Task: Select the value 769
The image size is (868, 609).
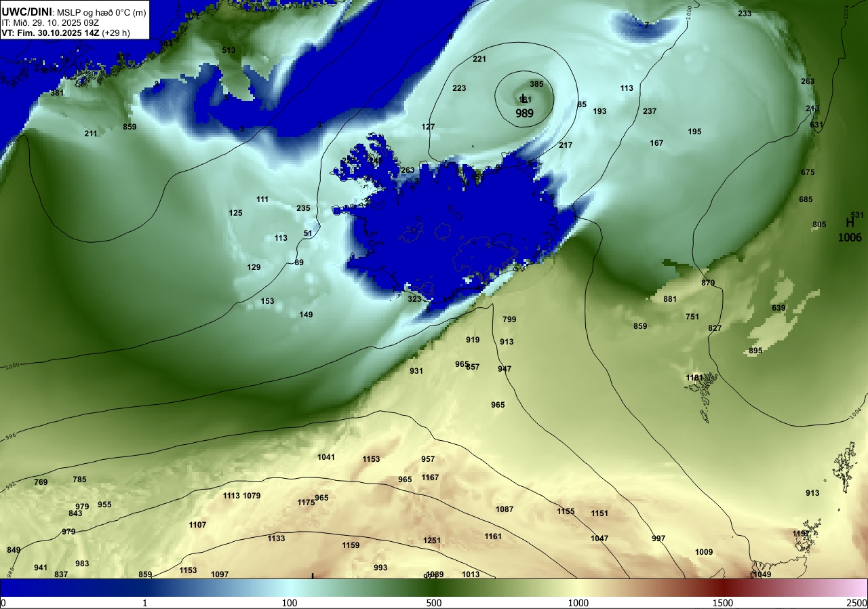Action: click(41, 482)
